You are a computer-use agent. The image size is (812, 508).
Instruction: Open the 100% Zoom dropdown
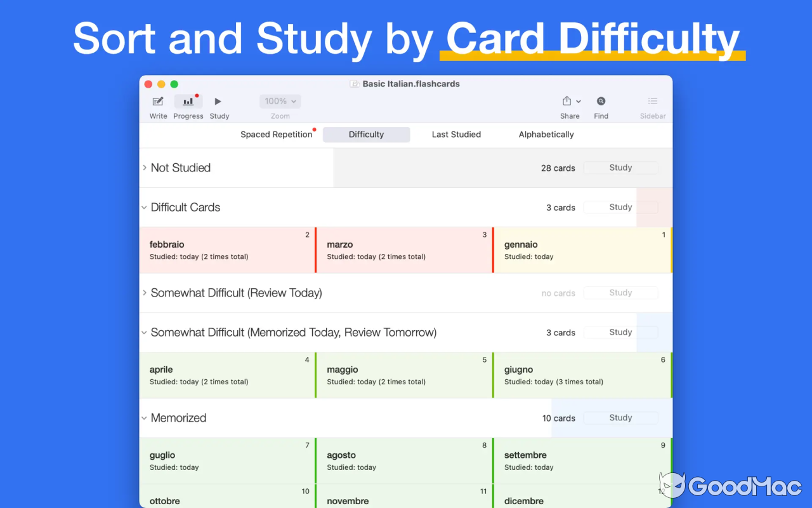pos(280,101)
